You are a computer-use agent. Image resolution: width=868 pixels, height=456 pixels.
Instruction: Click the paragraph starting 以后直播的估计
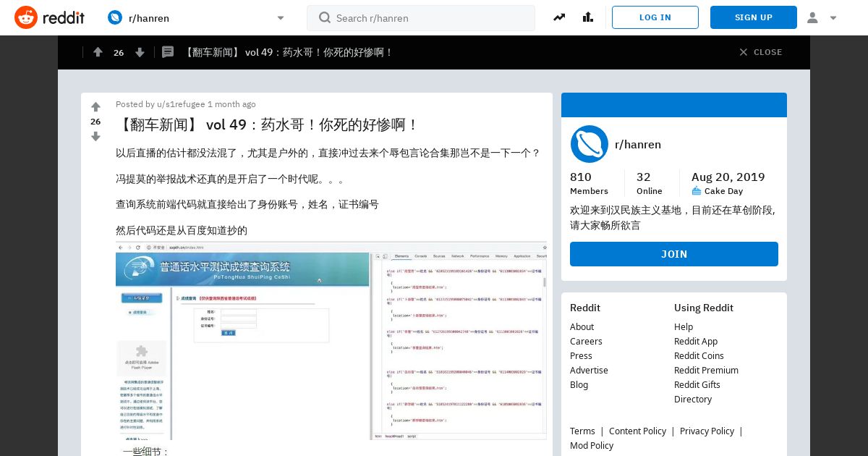pos(328,153)
